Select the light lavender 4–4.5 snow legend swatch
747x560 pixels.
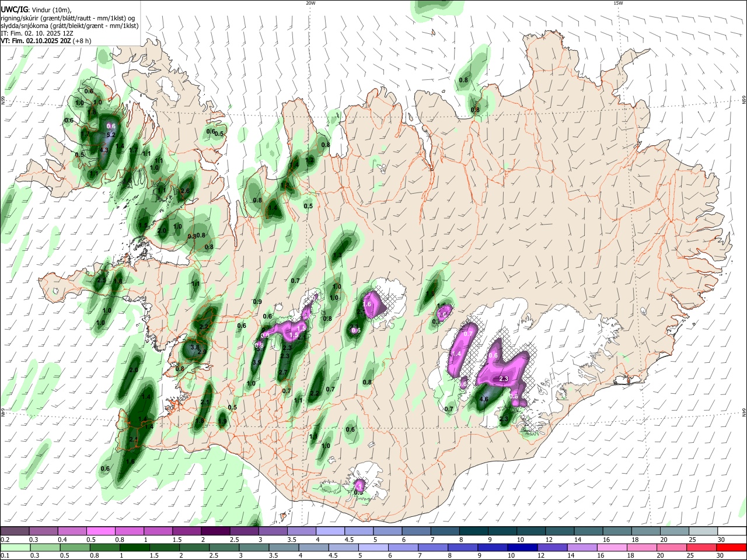(330, 531)
